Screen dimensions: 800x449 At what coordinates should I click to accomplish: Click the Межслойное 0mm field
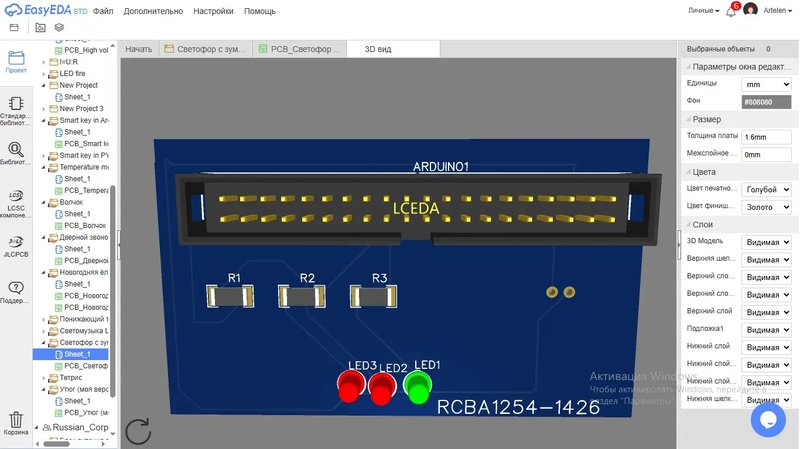[x=766, y=154]
